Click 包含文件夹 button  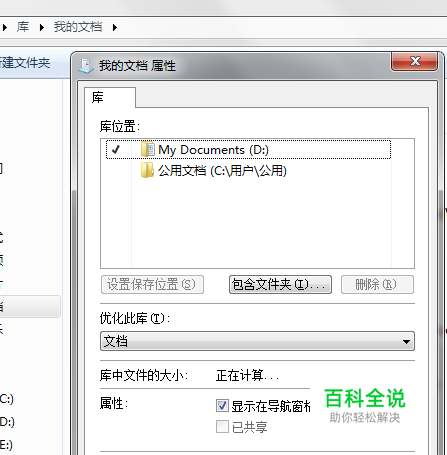click(x=280, y=284)
